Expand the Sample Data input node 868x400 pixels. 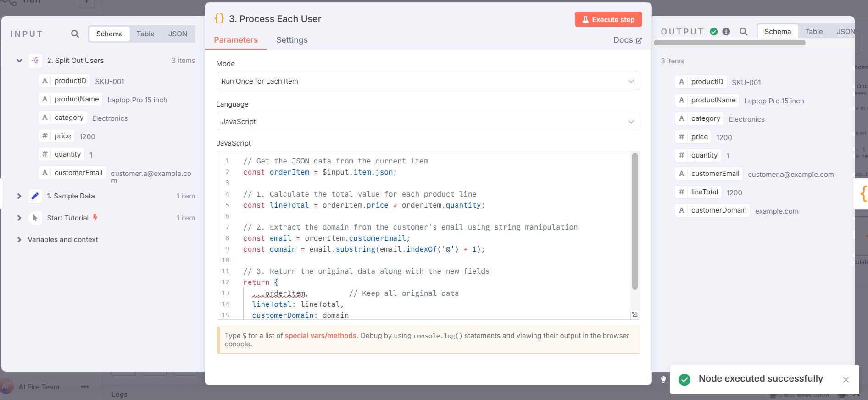coord(19,196)
